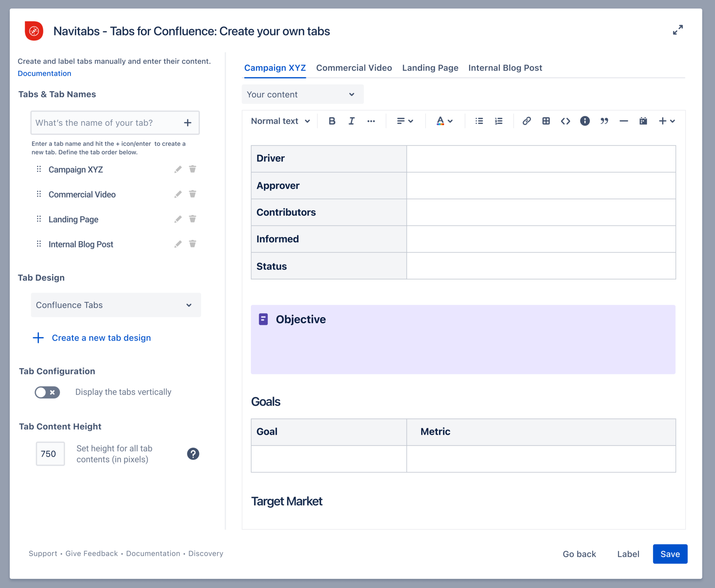Save the tab configuration
Screen dimensions: 715x588
pos(670,554)
